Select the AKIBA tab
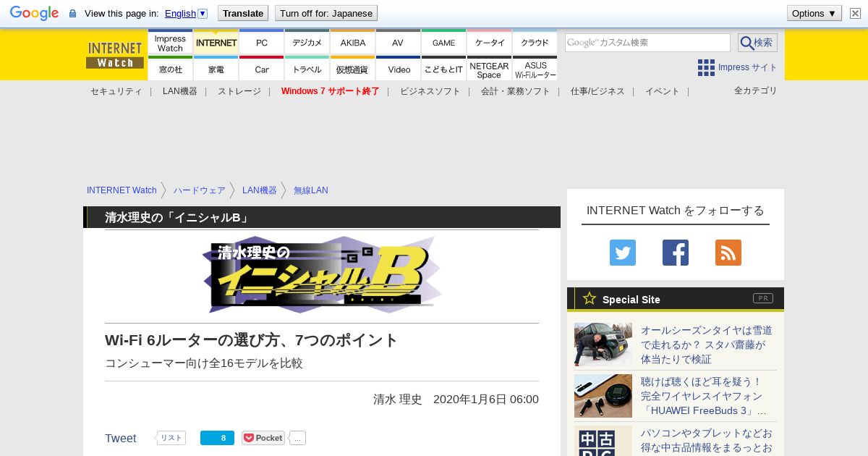 (x=353, y=43)
